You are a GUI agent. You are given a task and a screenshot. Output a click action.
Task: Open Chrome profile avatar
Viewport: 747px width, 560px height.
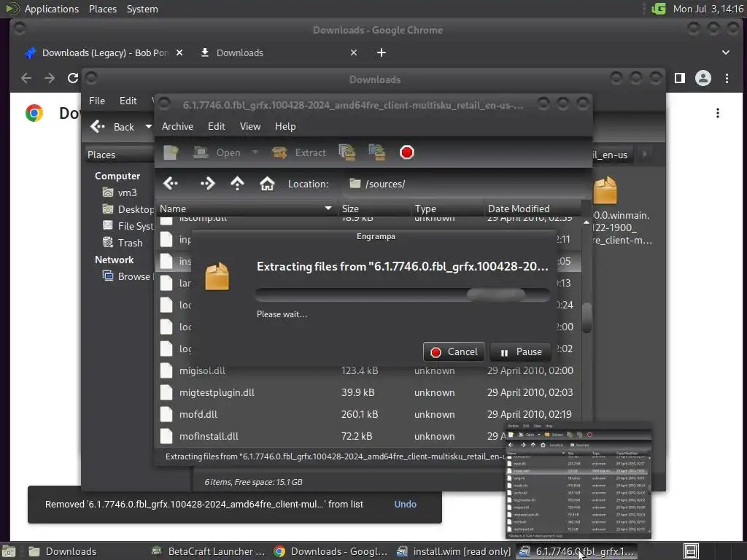pyautogui.click(x=703, y=78)
